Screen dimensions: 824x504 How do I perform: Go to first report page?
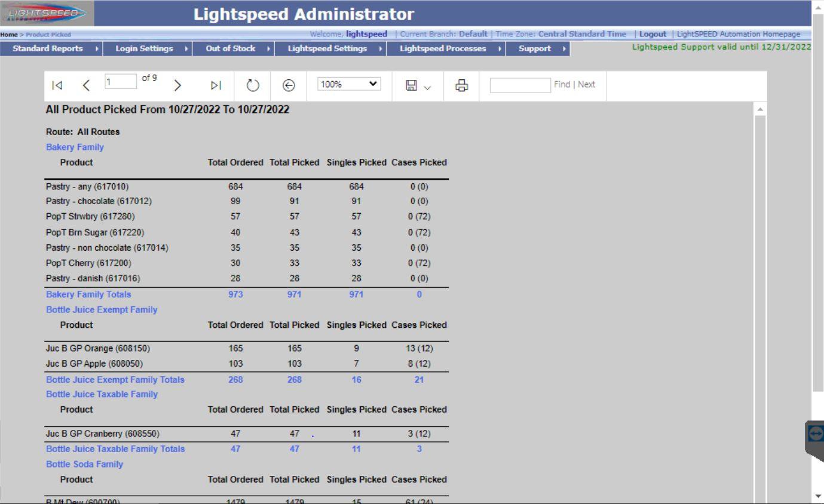click(x=57, y=85)
